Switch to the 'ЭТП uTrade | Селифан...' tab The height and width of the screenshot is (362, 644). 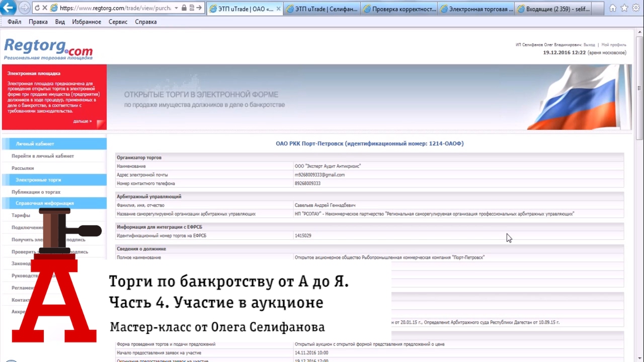click(x=322, y=9)
